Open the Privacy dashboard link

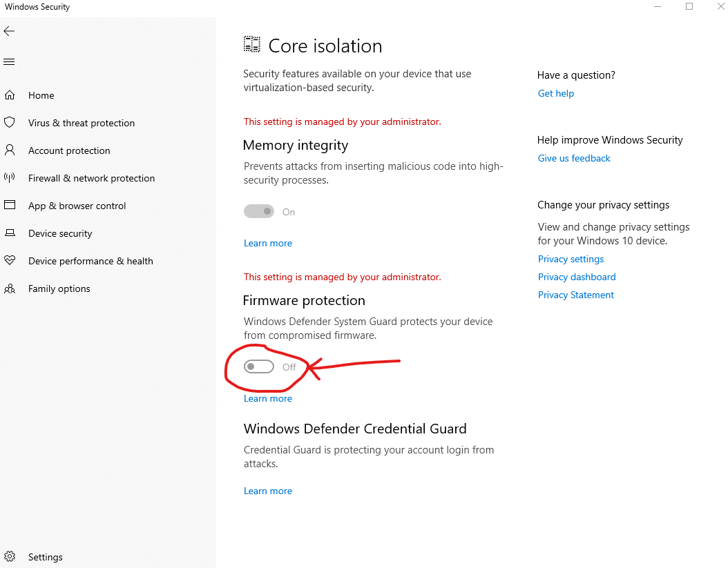pyautogui.click(x=577, y=277)
